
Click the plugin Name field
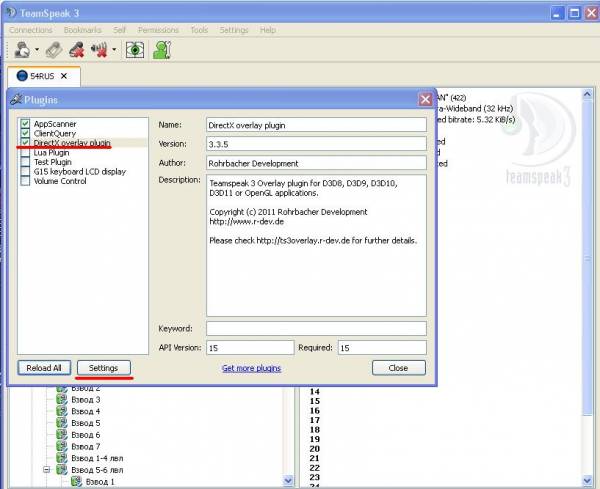(x=316, y=125)
